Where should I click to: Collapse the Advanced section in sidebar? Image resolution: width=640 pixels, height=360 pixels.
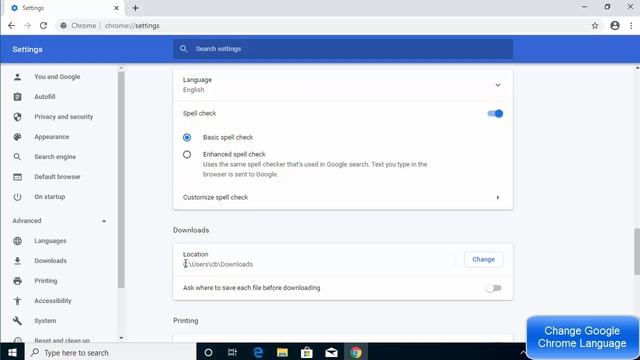(104, 221)
